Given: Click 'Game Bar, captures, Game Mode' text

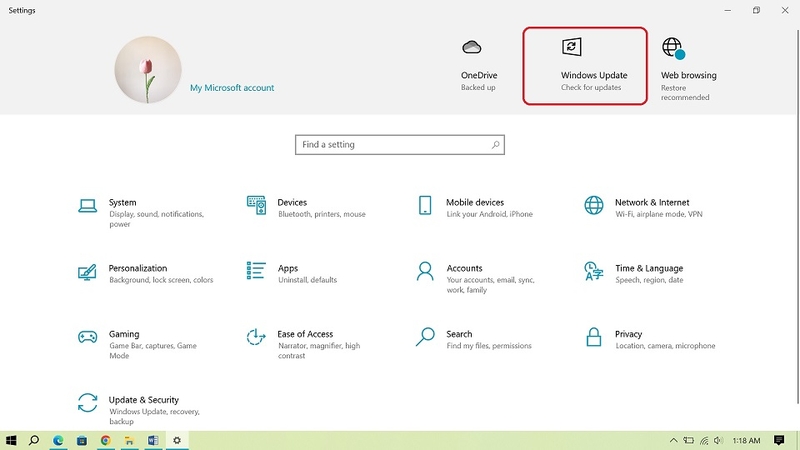Looking at the screenshot, I should pos(153,351).
